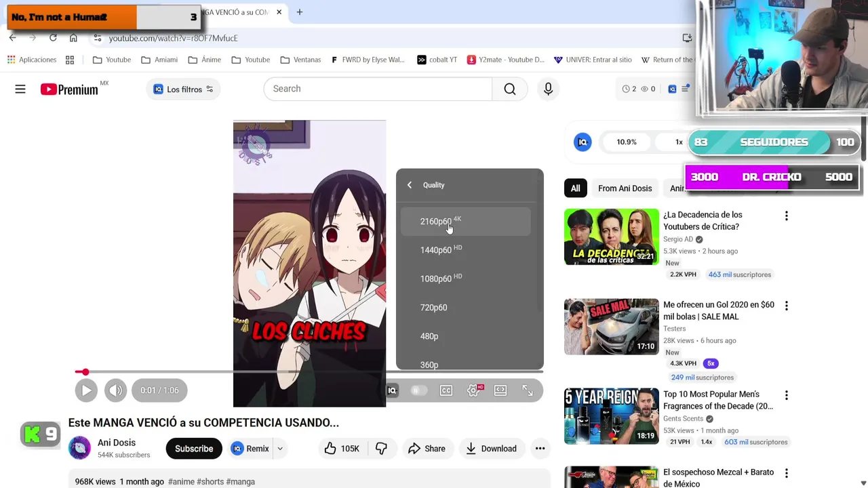Open Los filtros vidIQ filter chip
The image size is (868, 488).
tap(183, 89)
